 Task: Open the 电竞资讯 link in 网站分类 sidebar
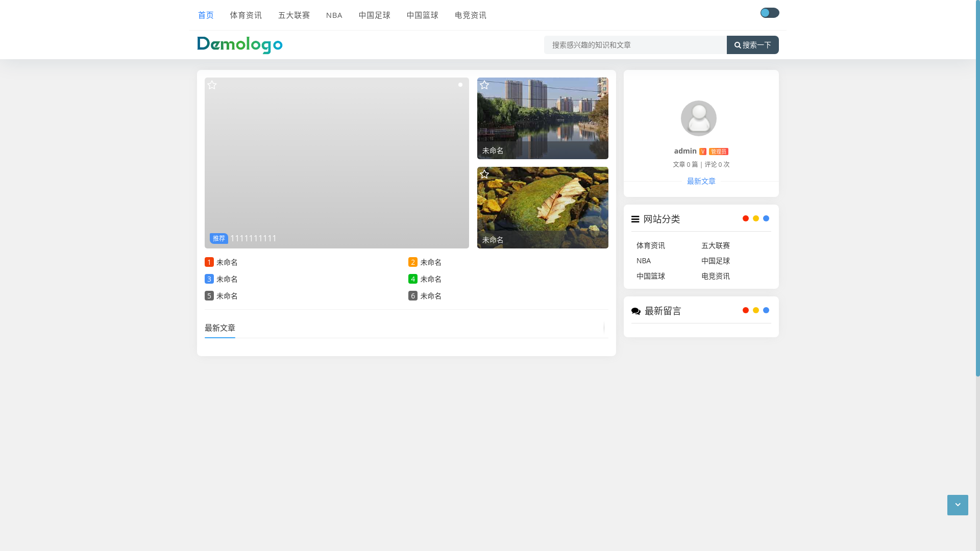pyautogui.click(x=716, y=276)
